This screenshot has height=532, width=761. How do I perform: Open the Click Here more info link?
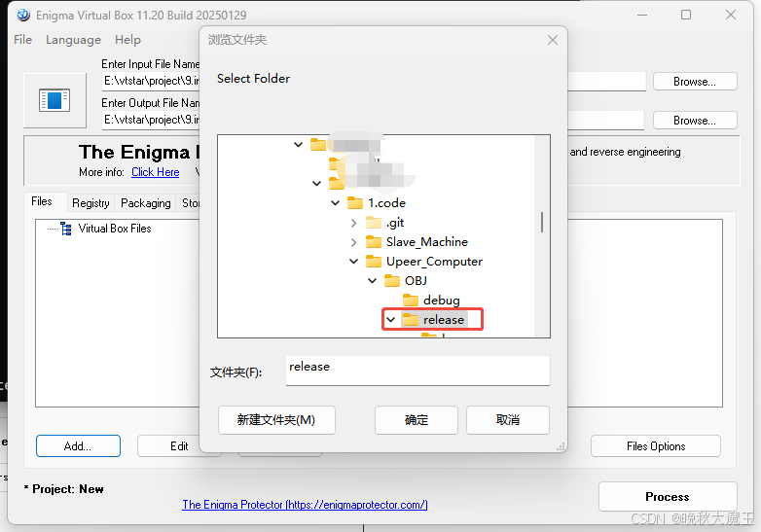point(156,172)
